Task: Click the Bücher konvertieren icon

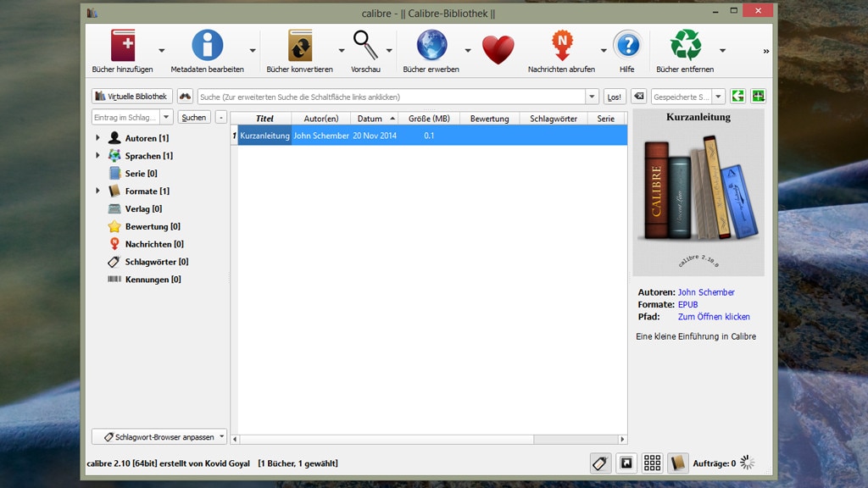Action: pyautogui.click(x=300, y=45)
